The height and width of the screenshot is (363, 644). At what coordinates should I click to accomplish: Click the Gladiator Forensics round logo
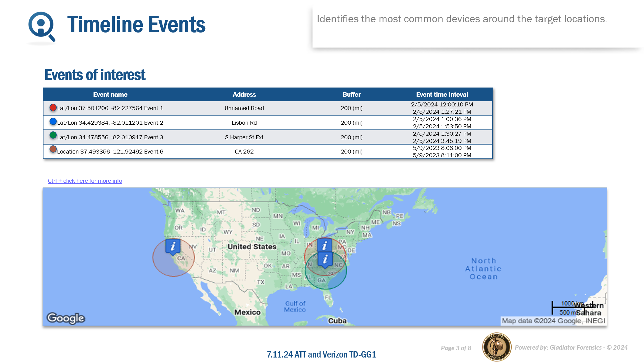(x=496, y=347)
